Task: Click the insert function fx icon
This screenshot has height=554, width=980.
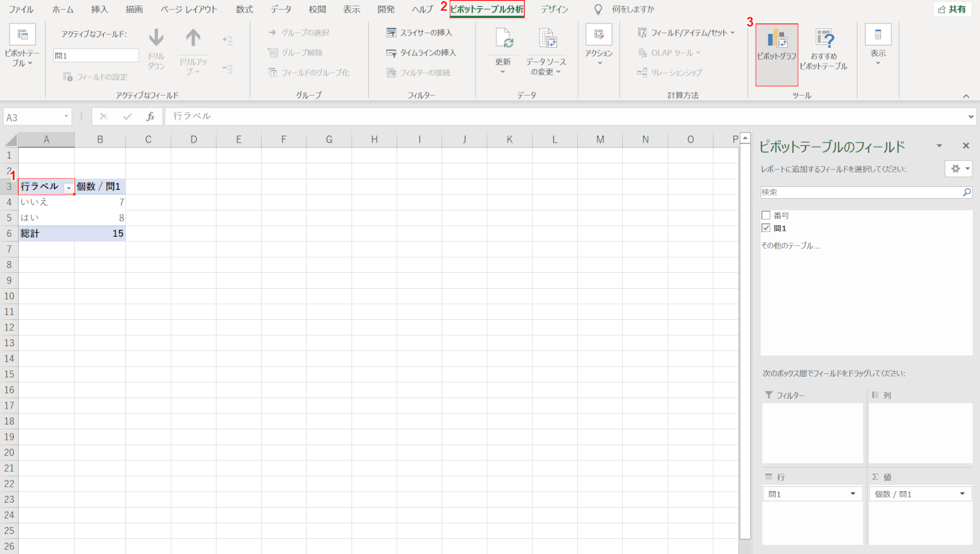Action: coord(150,116)
